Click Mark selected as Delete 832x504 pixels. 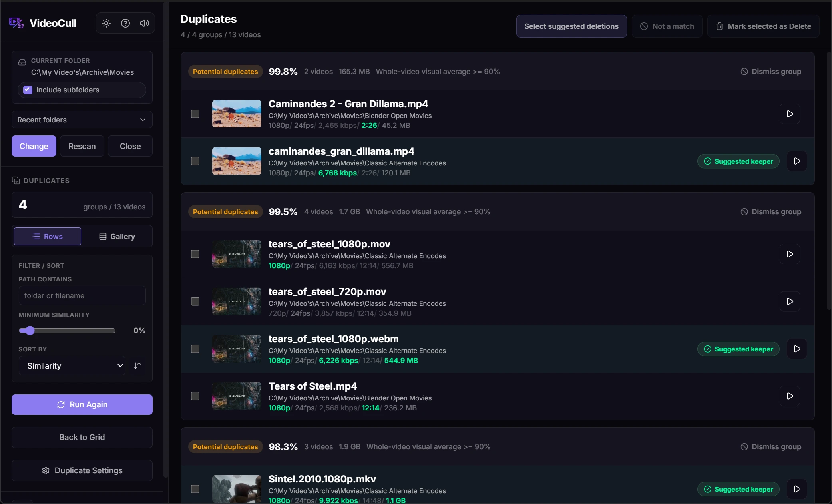(763, 26)
